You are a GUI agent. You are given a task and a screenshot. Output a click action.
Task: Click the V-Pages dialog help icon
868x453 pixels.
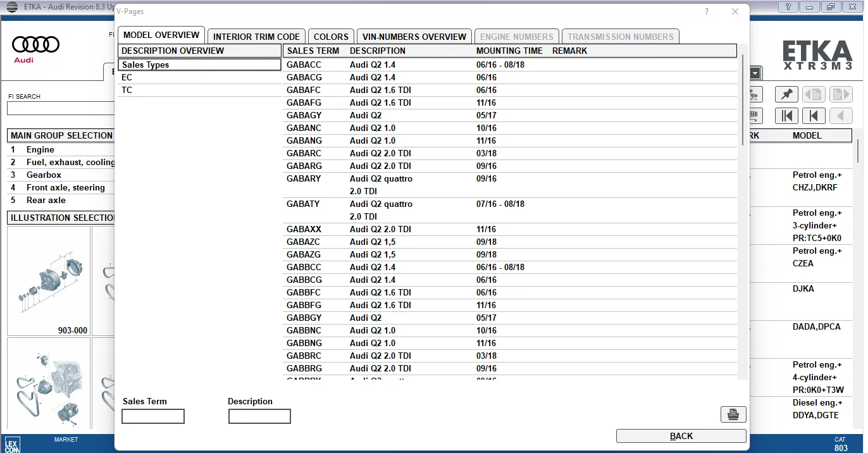(x=707, y=11)
